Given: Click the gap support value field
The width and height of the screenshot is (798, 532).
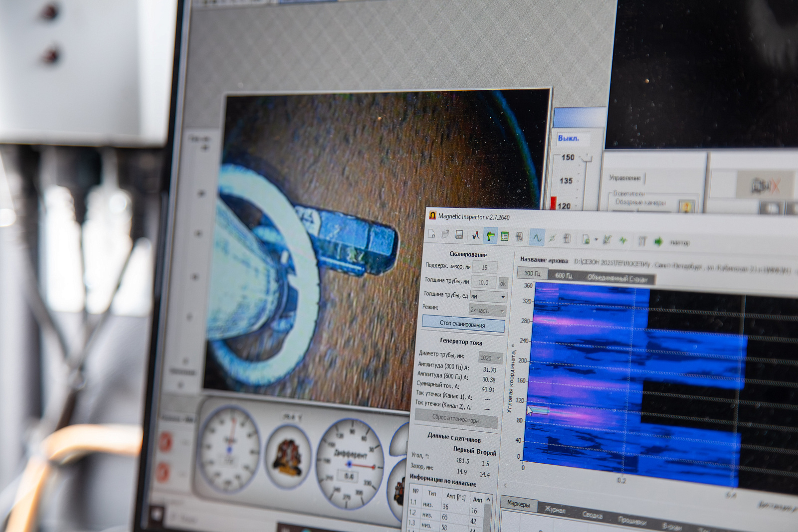Looking at the screenshot, I should click(x=484, y=268).
